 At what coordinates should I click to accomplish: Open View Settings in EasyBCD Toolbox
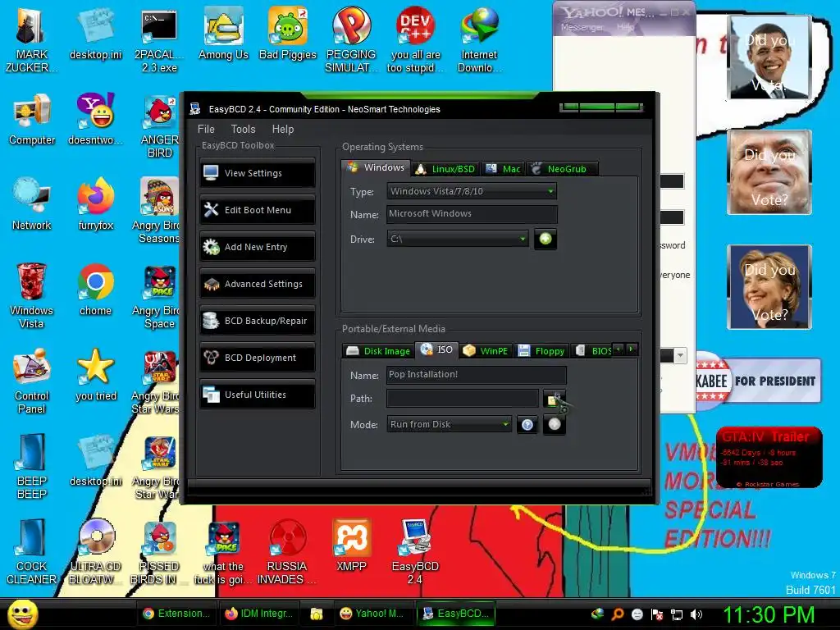click(257, 173)
